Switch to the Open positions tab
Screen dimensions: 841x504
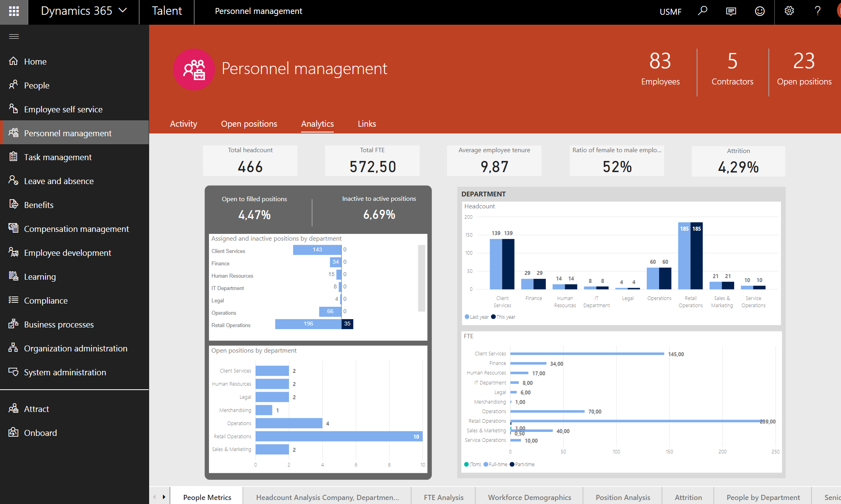coord(249,124)
